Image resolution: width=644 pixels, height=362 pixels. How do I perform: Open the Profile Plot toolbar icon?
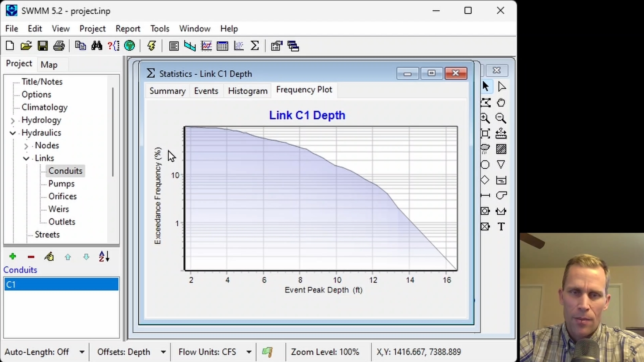(190, 46)
